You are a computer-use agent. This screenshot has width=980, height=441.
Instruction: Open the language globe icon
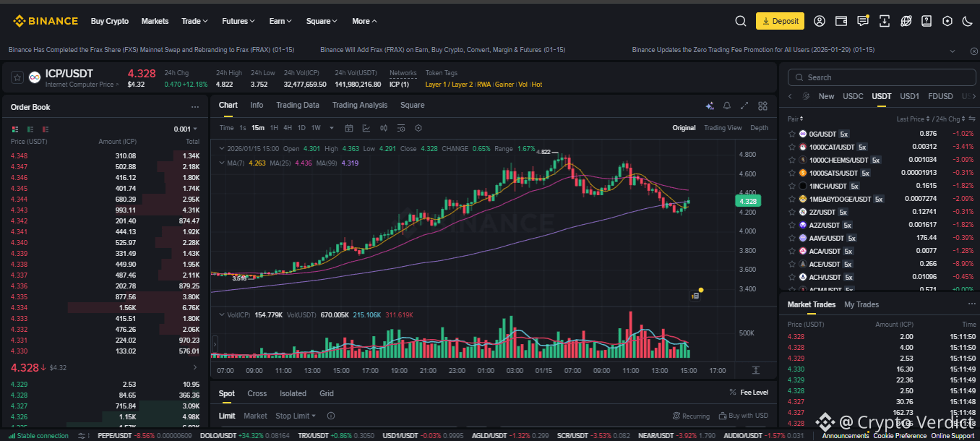[906, 21]
